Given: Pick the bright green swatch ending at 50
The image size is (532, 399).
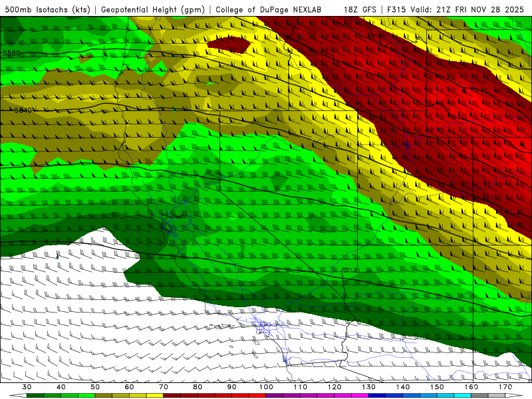Looking at the screenshot, I should (86, 396).
